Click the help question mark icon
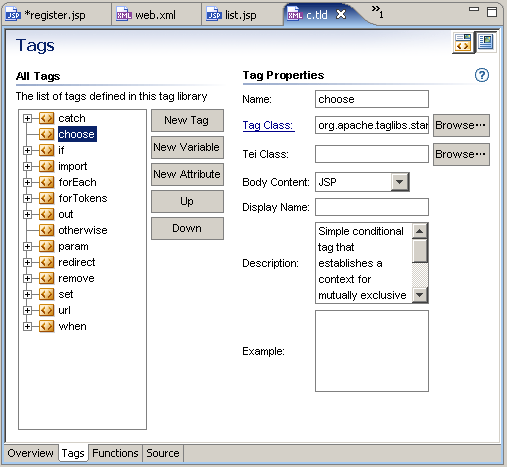The image size is (507, 467). coord(482,75)
